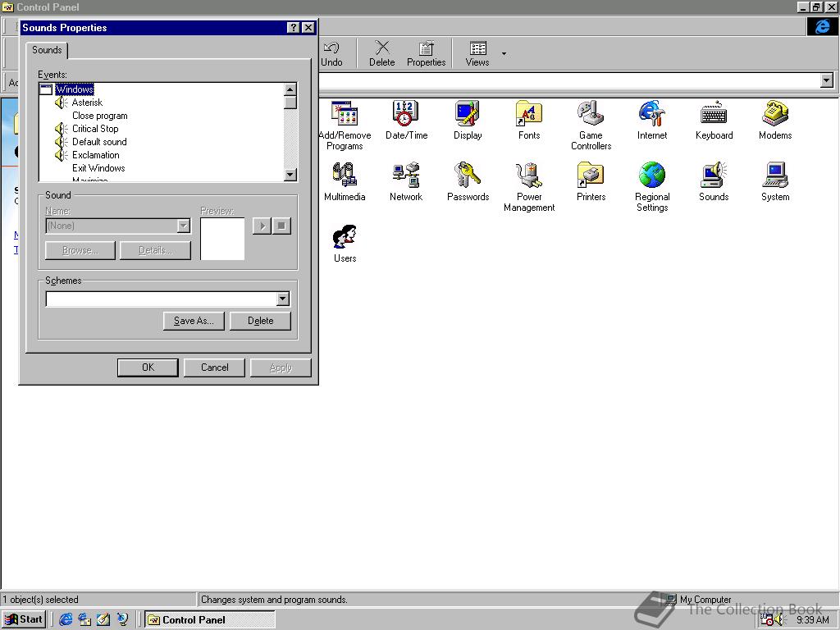The height and width of the screenshot is (630, 840).
Task: Click the Stop preview button
Action: point(281,226)
